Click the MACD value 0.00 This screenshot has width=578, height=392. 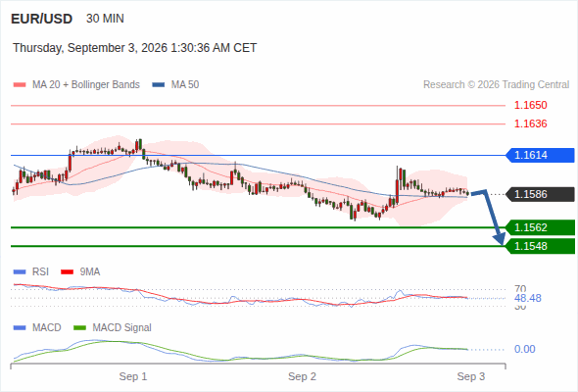pos(524,349)
